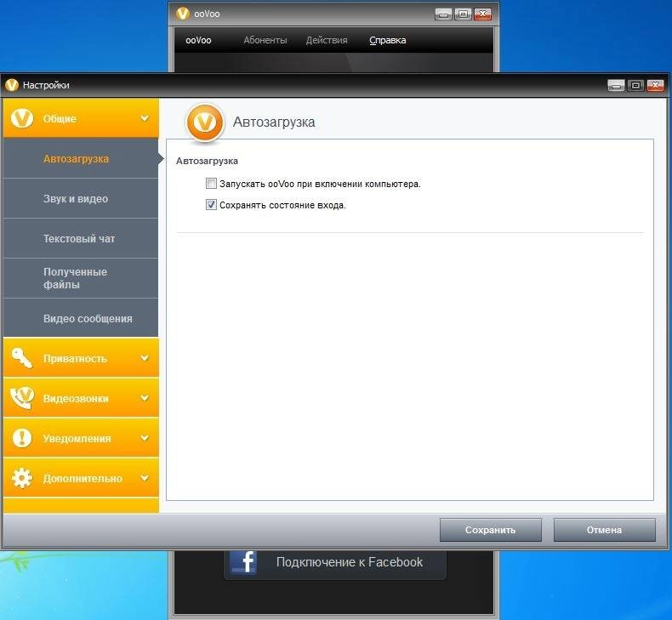Open the Абоненты menu

coord(265,40)
